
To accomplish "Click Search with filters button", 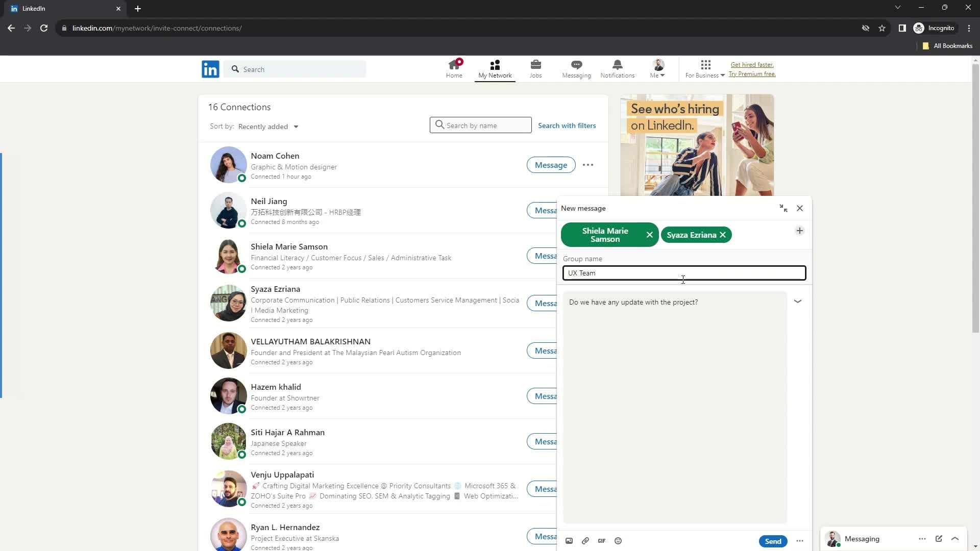I will 567,125.
